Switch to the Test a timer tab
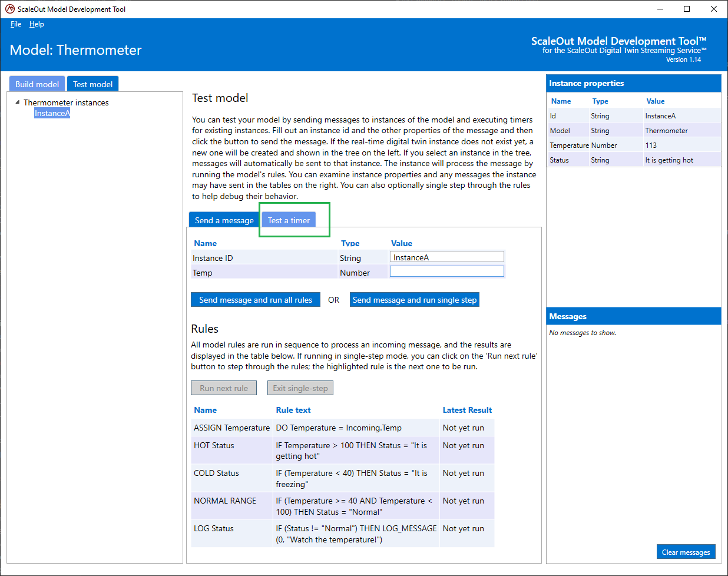Screen dimensions: 728x576 coord(289,220)
